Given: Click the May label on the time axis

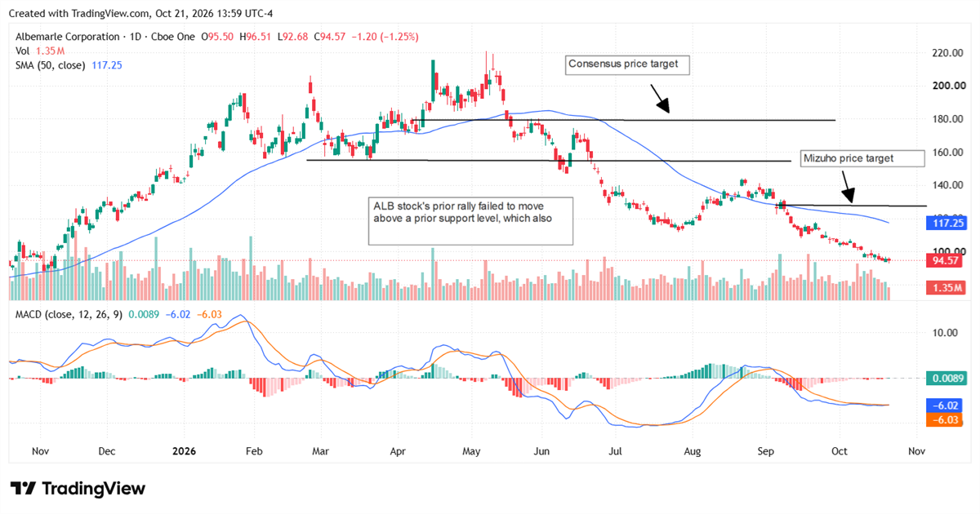Looking at the screenshot, I should point(472,450).
